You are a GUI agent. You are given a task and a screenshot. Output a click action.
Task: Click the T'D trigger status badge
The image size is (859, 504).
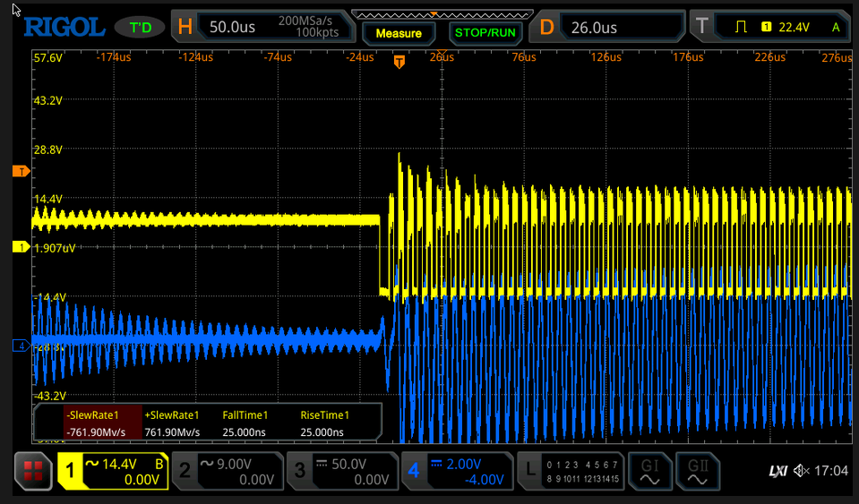tap(140, 28)
